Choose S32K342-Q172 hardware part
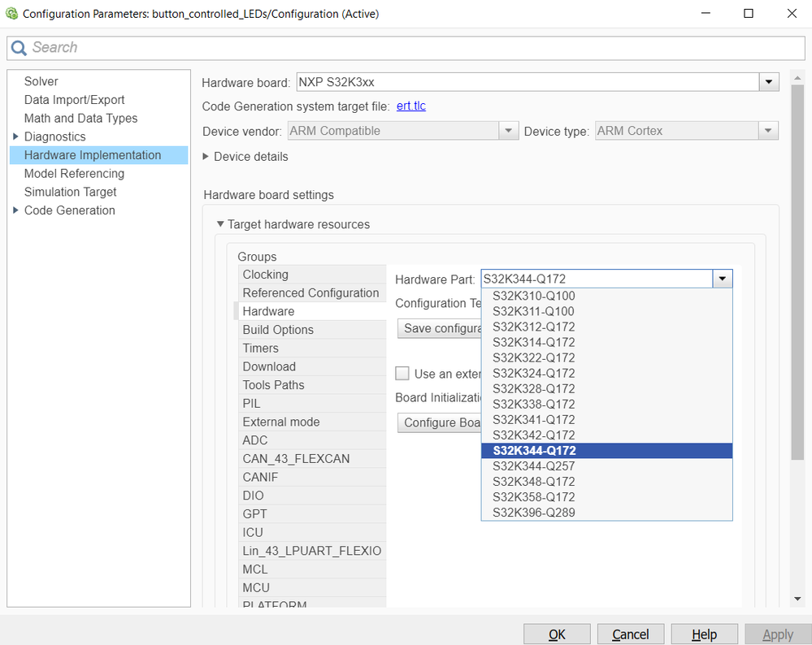The width and height of the screenshot is (812, 645). [607, 435]
